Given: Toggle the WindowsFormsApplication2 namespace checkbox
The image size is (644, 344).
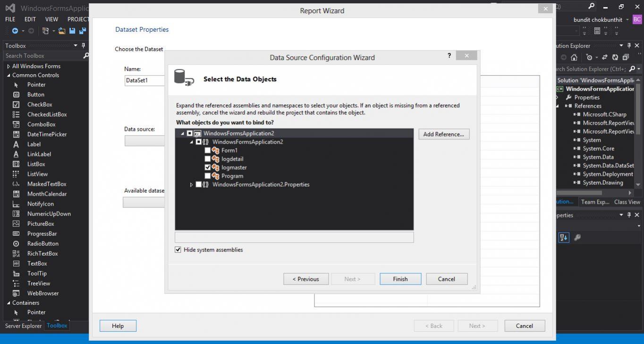Looking at the screenshot, I should tap(198, 142).
